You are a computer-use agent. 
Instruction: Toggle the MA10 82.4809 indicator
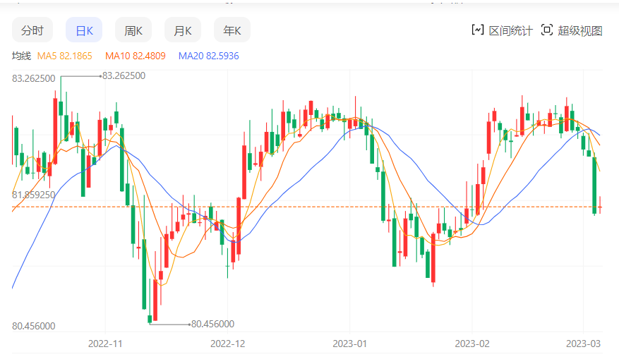(135, 56)
